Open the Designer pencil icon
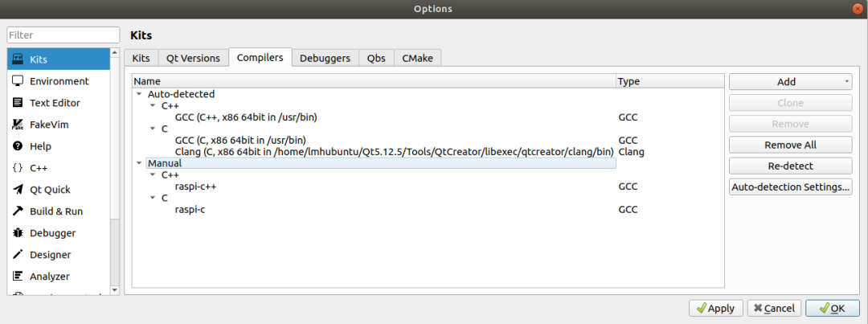 pyautogui.click(x=18, y=255)
